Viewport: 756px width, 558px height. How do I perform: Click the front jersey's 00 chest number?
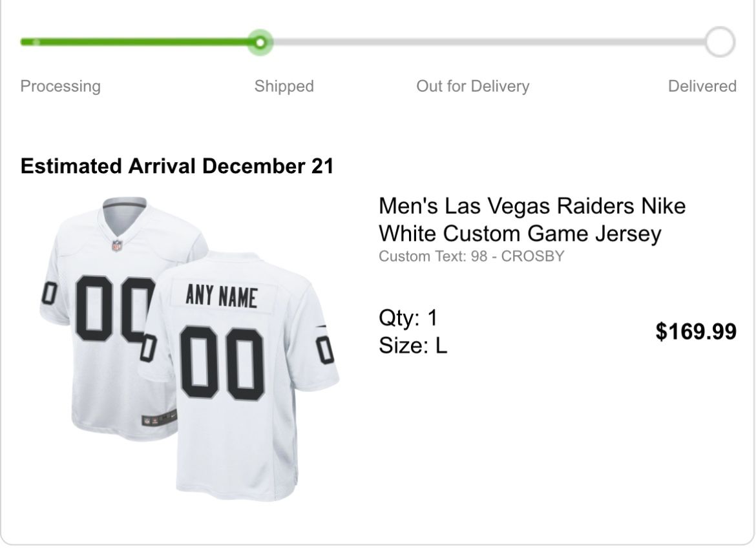pos(111,309)
